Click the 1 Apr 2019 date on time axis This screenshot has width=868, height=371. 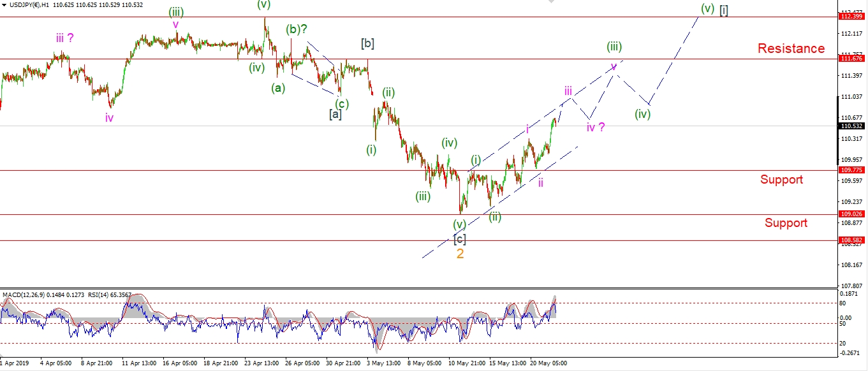14,364
